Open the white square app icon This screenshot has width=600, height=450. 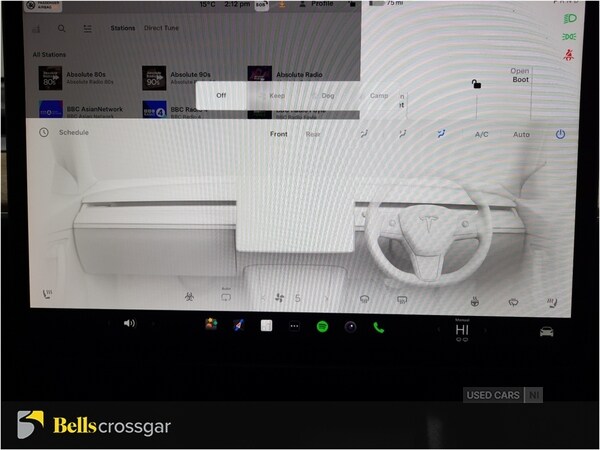click(266, 326)
